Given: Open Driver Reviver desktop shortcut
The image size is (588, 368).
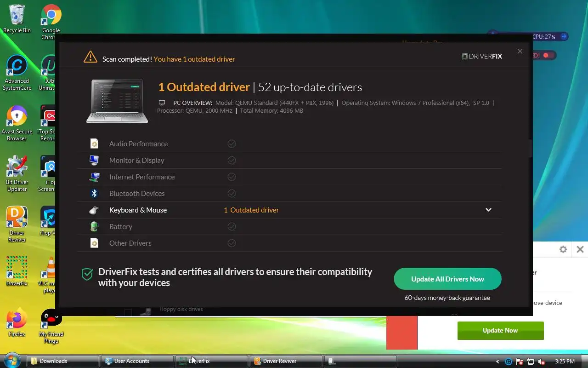Looking at the screenshot, I should pos(17,224).
